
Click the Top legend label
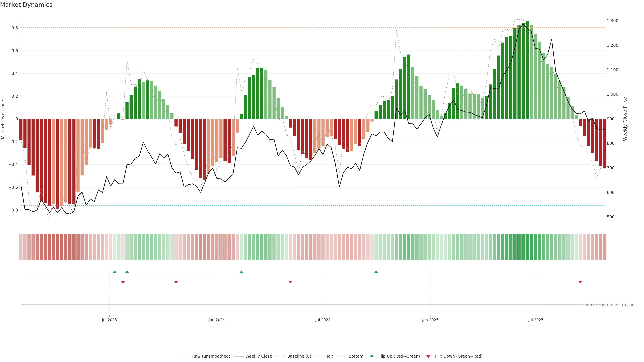[x=330, y=356]
